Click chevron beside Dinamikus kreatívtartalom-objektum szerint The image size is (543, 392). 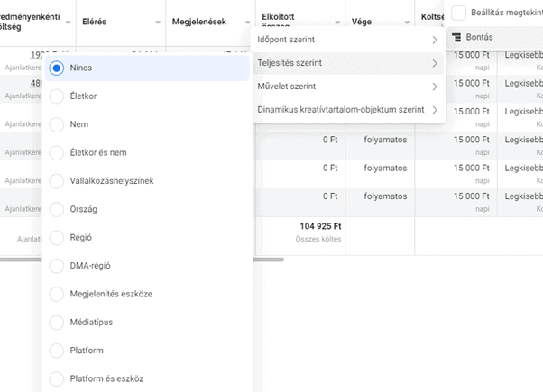[x=435, y=110]
